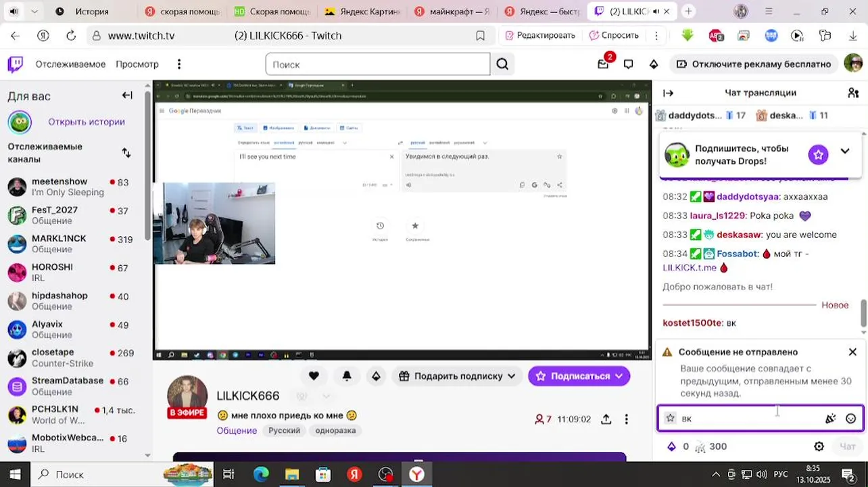Click Отключите рекламу бесплатно button

[753, 64]
